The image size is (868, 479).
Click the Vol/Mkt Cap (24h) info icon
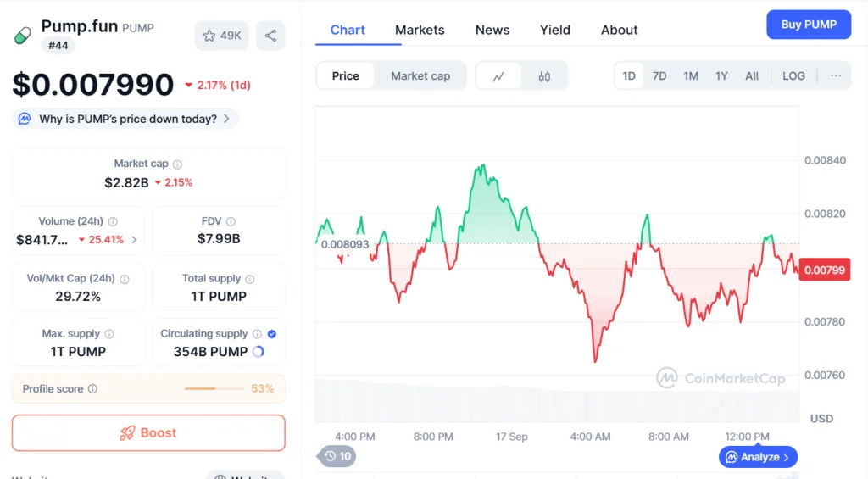click(x=125, y=279)
